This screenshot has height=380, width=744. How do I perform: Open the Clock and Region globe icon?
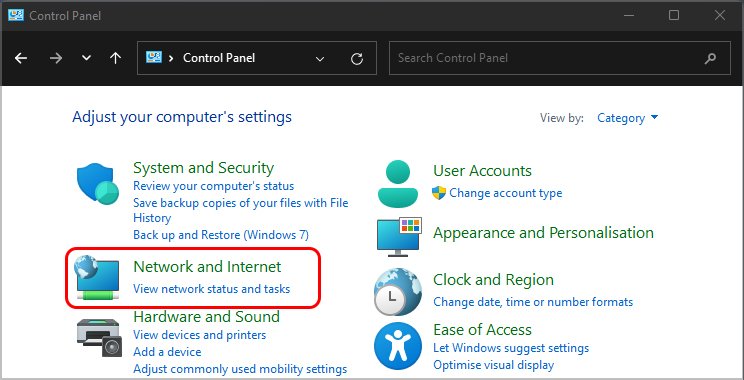tap(398, 293)
